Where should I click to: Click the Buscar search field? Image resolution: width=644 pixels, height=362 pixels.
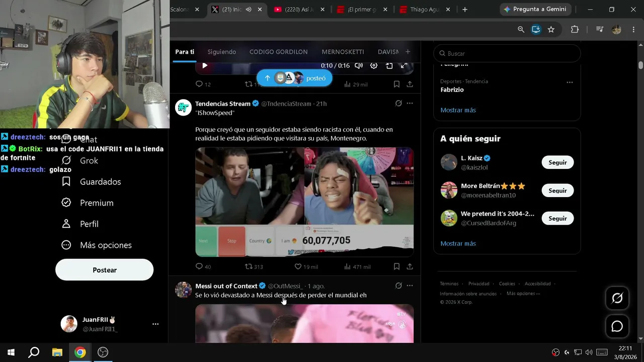(x=507, y=53)
